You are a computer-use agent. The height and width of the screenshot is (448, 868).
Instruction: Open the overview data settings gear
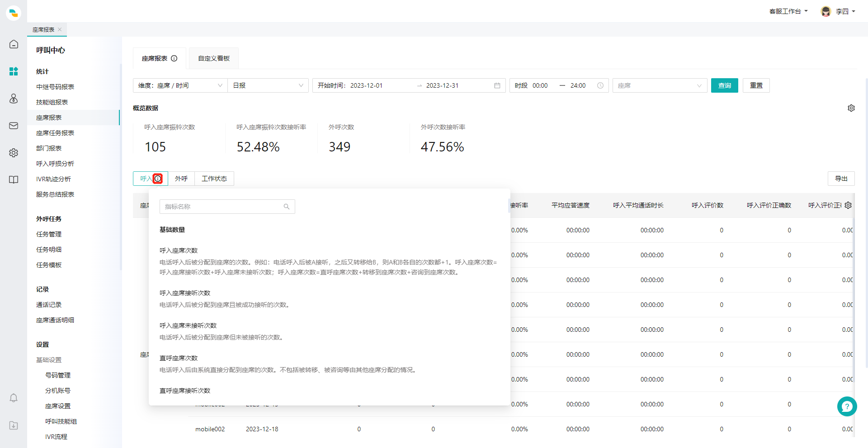click(x=851, y=108)
